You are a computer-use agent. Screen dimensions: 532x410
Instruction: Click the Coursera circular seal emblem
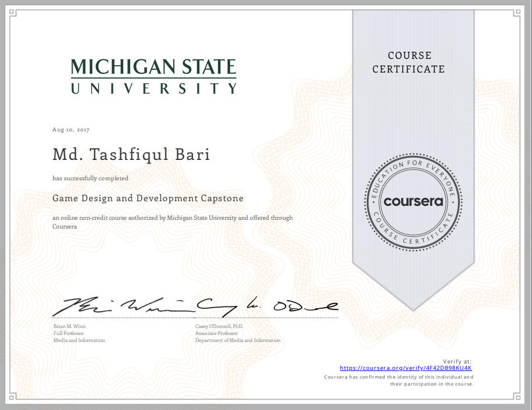413,202
